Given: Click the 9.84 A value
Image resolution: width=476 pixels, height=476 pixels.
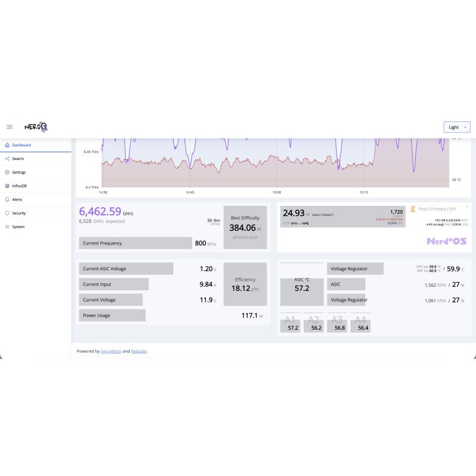Looking at the screenshot, I should pyautogui.click(x=208, y=284).
